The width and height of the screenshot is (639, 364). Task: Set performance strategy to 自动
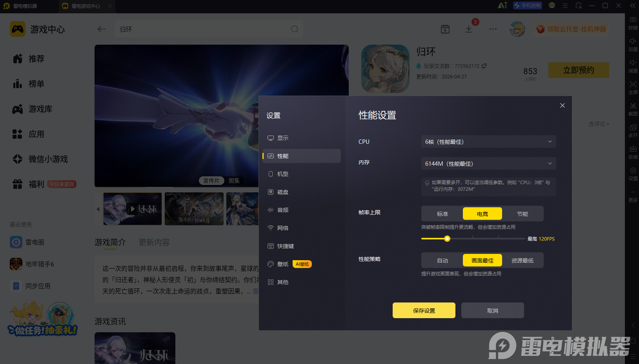(x=442, y=261)
